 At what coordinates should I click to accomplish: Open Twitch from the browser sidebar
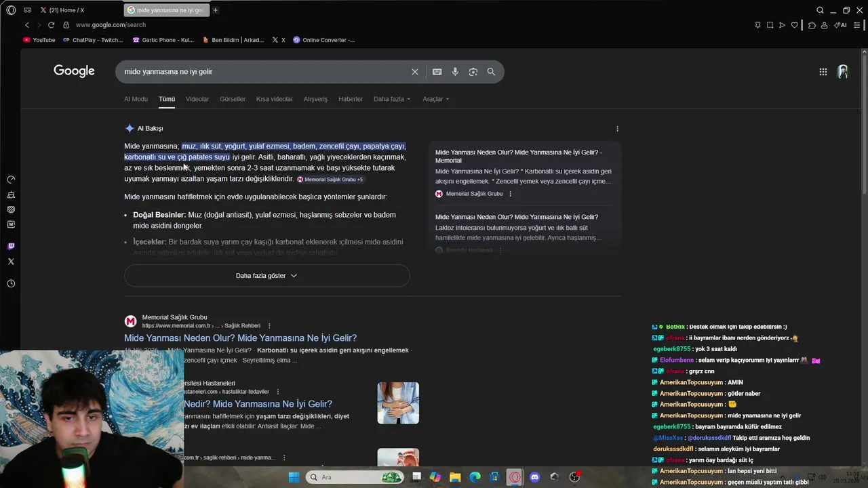[11, 246]
